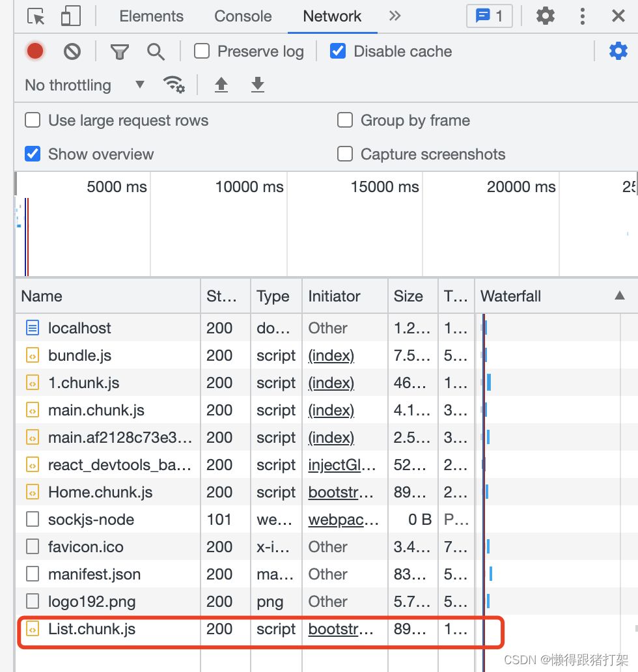Switch to the Elements tab
This screenshot has width=638, height=672.
click(x=151, y=16)
